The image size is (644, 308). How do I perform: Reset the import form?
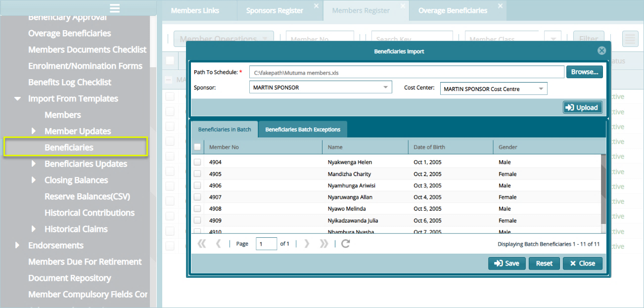click(x=544, y=264)
